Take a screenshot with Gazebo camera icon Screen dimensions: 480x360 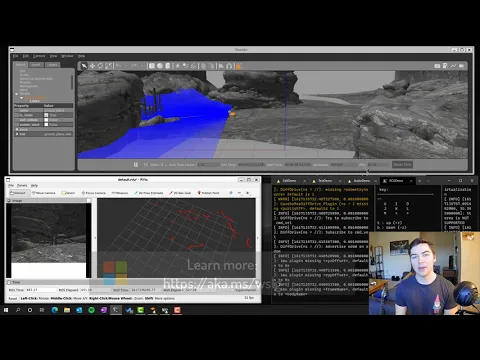point(437,66)
